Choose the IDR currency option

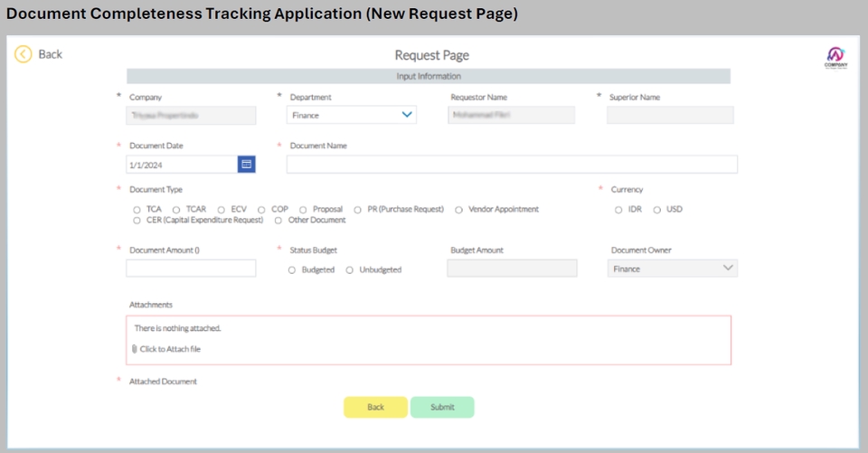(618, 210)
